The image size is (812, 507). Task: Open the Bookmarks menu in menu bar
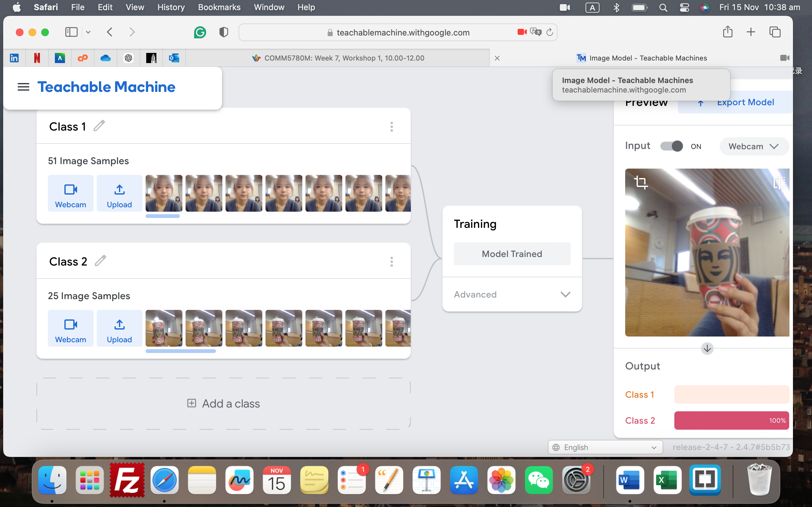(x=219, y=7)
